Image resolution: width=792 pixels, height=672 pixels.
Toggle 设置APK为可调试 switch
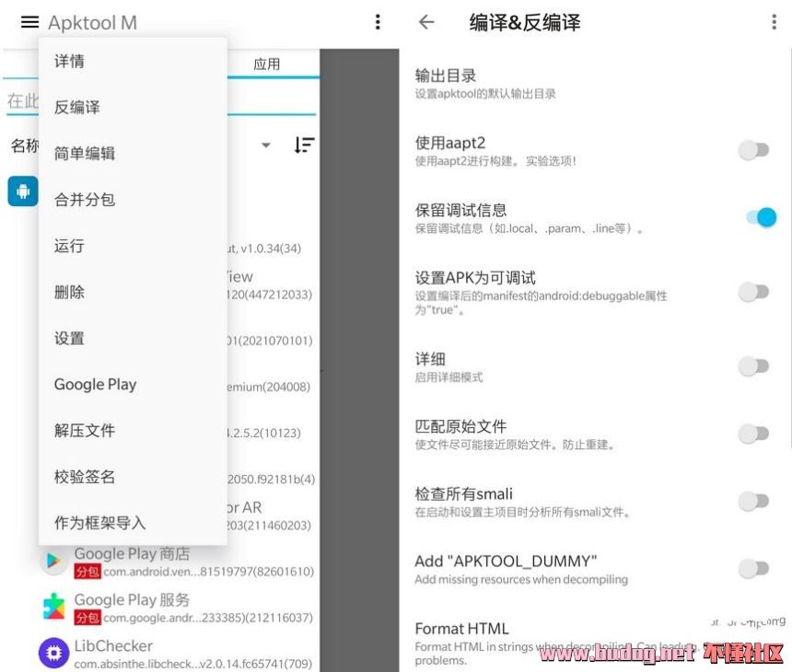click(x=753, y=292)
